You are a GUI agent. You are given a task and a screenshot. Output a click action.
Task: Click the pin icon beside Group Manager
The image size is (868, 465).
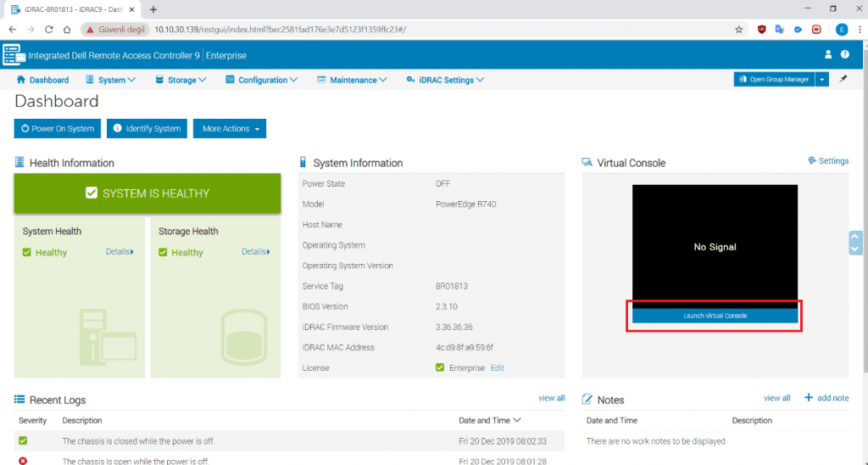(x=843, y=79)
